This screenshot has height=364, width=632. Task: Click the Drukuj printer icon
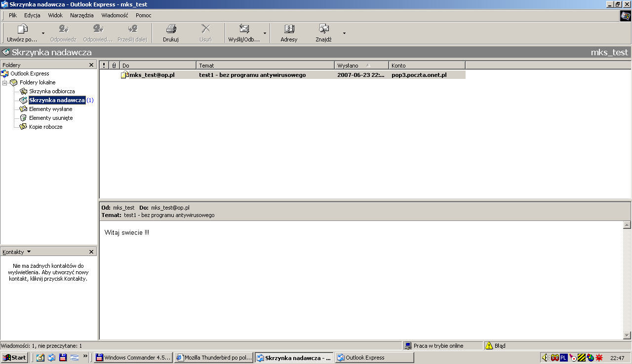click(171, 29)
